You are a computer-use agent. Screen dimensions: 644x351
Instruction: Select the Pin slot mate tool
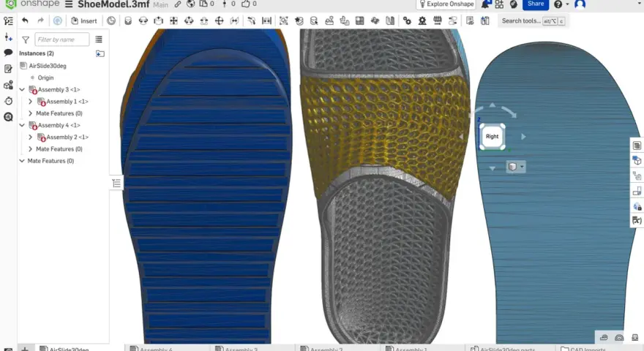[204, 20]
